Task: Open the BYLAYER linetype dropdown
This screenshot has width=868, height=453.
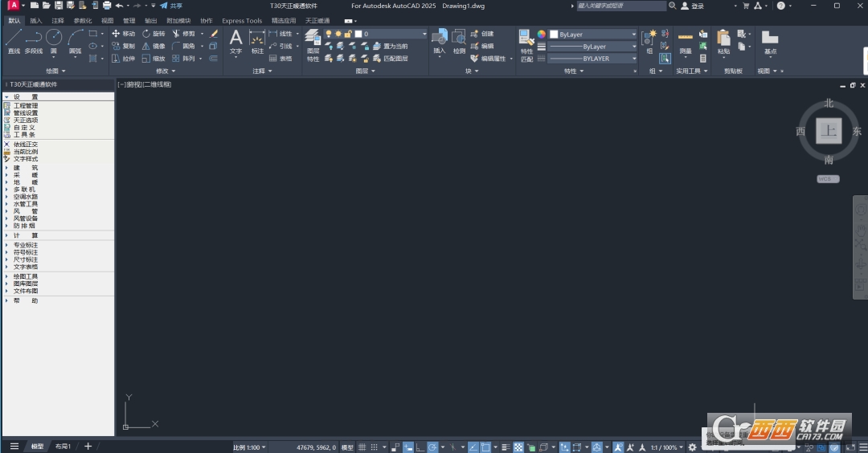Action: (x=592, y=59)
